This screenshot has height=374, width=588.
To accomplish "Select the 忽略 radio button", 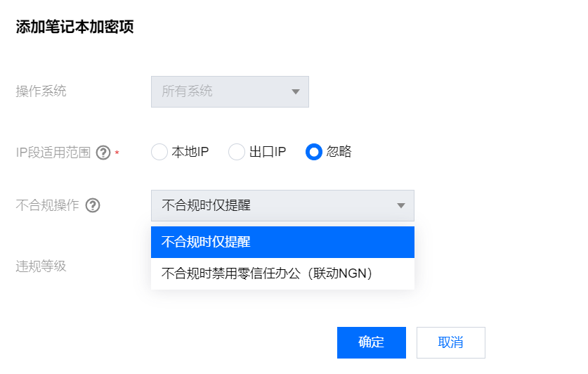I will click(314, 152).
